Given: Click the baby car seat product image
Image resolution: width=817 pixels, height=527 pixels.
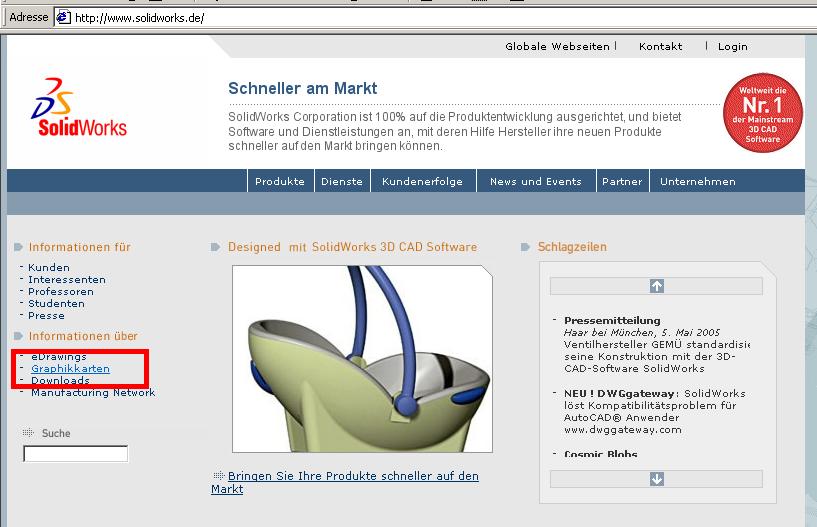Looking at the screenshot, I should (362, 359).
